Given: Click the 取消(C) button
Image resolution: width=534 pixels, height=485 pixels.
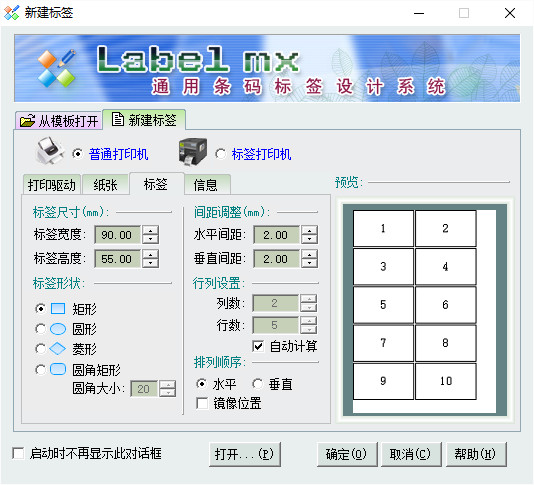Looking at the screenshot, I should click(x=411, y=454).
